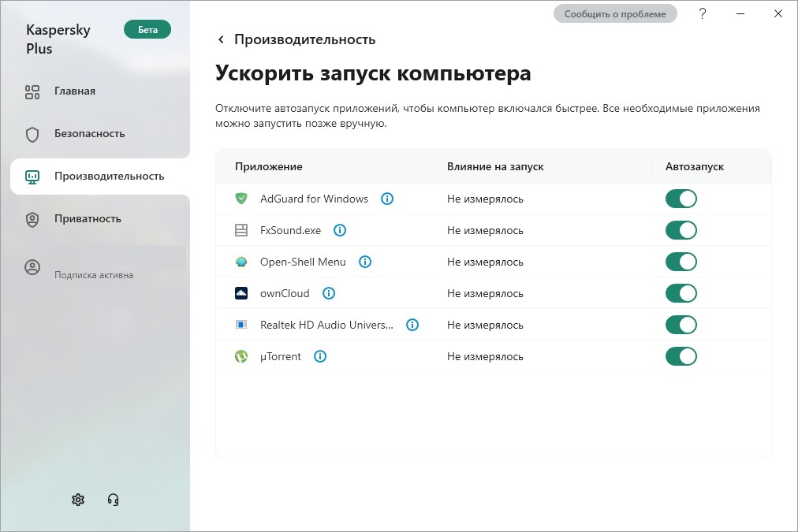Show info for ownCloud
Image resolution: width=798 pixels, height=532 pixels.
pos(330,293)
